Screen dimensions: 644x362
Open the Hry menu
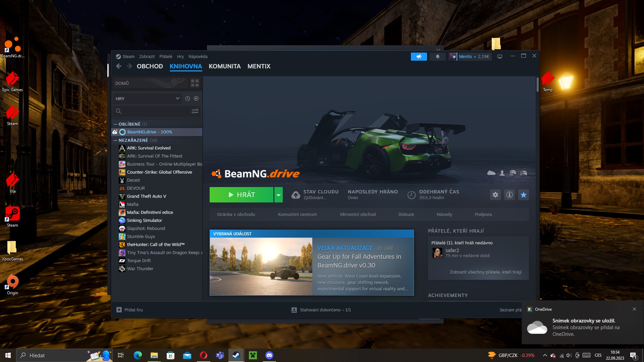[180, 57]
